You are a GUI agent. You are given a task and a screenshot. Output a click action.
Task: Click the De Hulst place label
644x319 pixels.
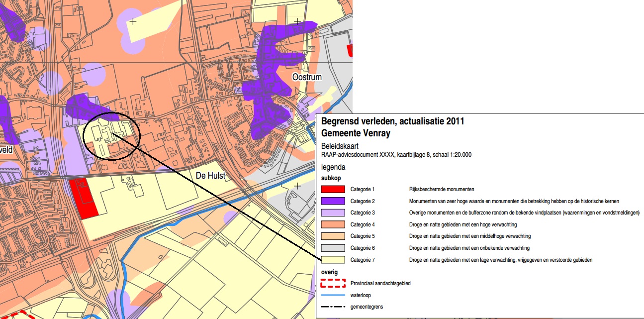pyautogui.click(x=211, y=176)
